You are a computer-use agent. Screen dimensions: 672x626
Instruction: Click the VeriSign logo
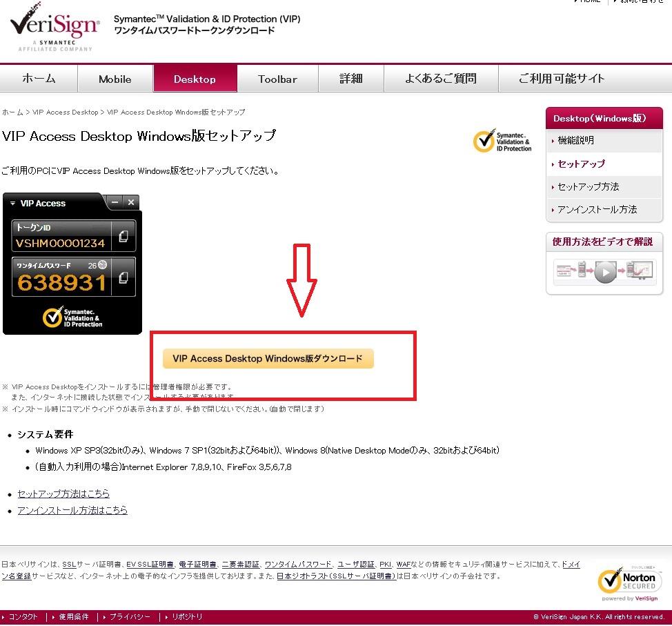click(55, 28)
